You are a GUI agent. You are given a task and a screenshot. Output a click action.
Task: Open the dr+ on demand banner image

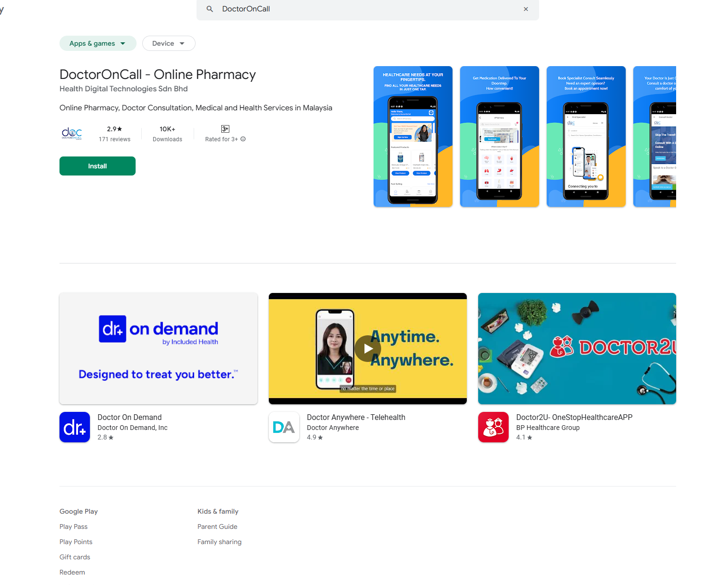point(158,349)
